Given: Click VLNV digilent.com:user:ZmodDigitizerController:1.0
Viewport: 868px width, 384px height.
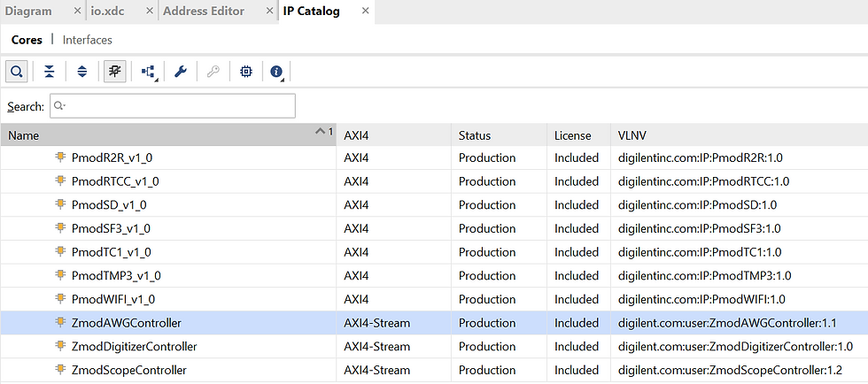Looking at the screenshot, I should click(735, 346).
